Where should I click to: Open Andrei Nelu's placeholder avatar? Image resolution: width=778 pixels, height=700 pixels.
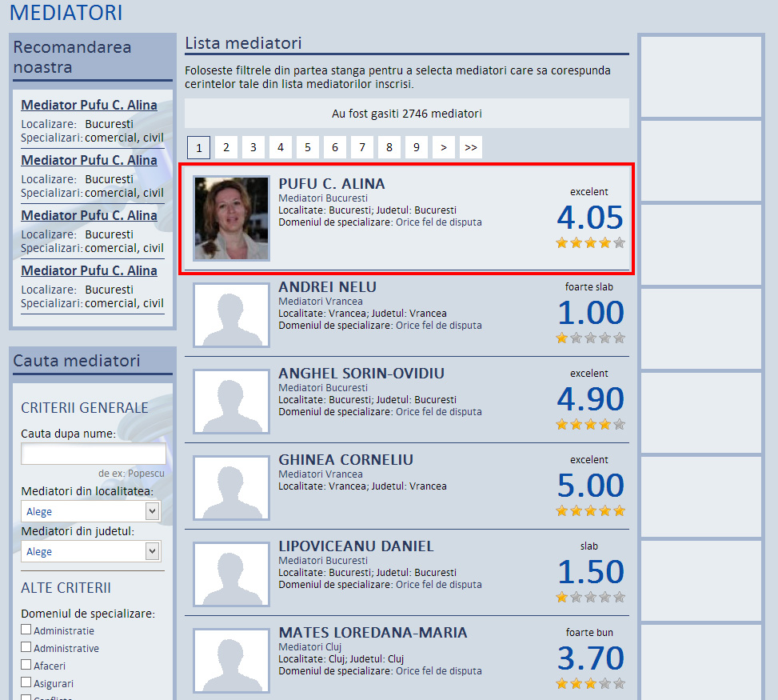click(x=232, y=315)
